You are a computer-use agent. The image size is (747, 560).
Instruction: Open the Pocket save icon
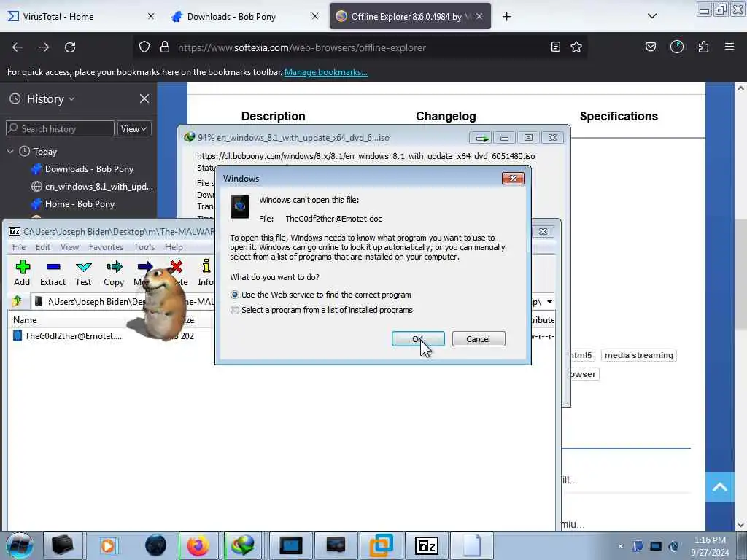click(651, 47)
